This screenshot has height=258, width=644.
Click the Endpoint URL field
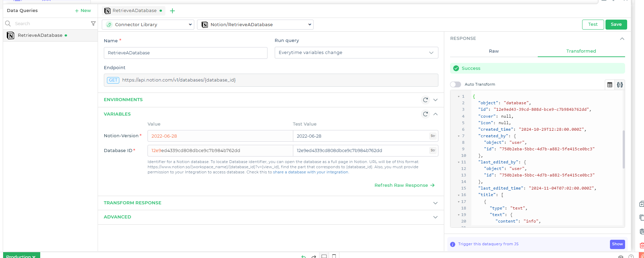271,80
